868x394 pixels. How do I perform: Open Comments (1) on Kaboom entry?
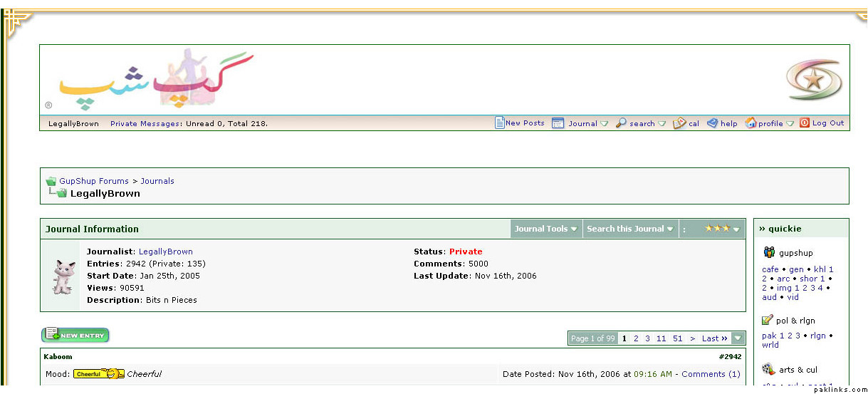[x=711, y=374]
